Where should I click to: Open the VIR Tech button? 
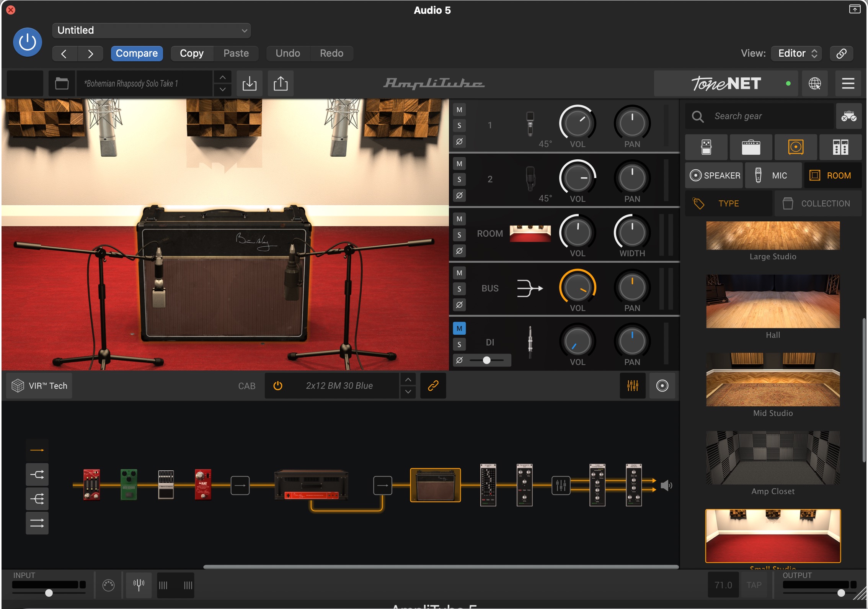point(39,386)
